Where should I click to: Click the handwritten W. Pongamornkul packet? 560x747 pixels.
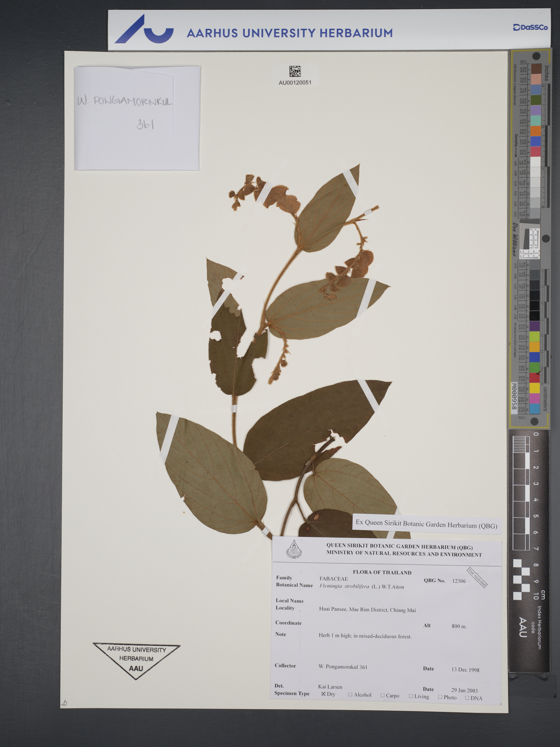[136, 118]
